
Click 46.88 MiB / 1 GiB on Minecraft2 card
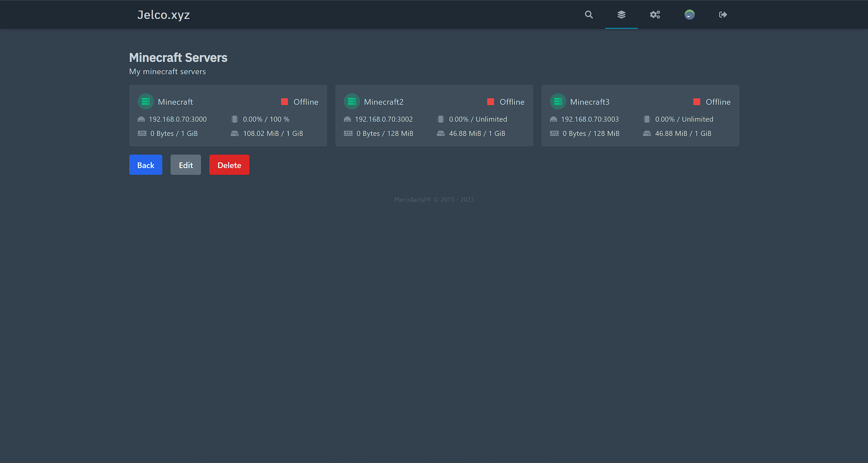point(477,134)
